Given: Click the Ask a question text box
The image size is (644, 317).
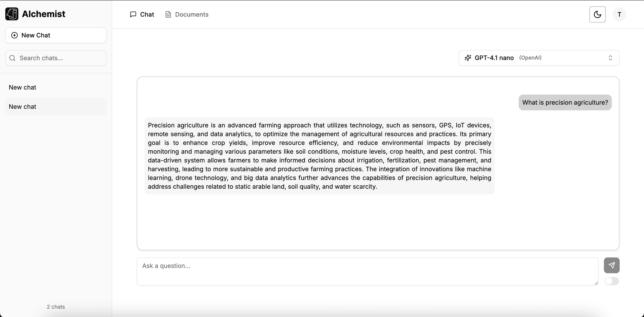Looking at the screenshot, I should pos(367,271).
